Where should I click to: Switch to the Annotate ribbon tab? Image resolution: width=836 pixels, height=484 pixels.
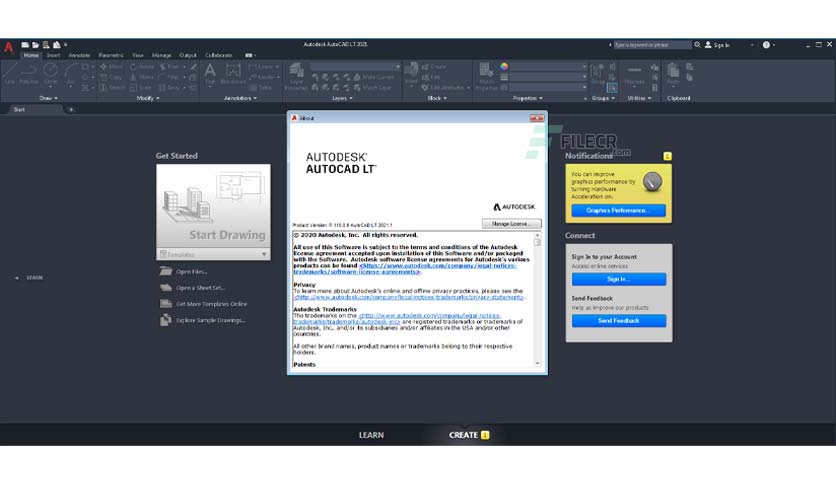click(x=79, y=55)
